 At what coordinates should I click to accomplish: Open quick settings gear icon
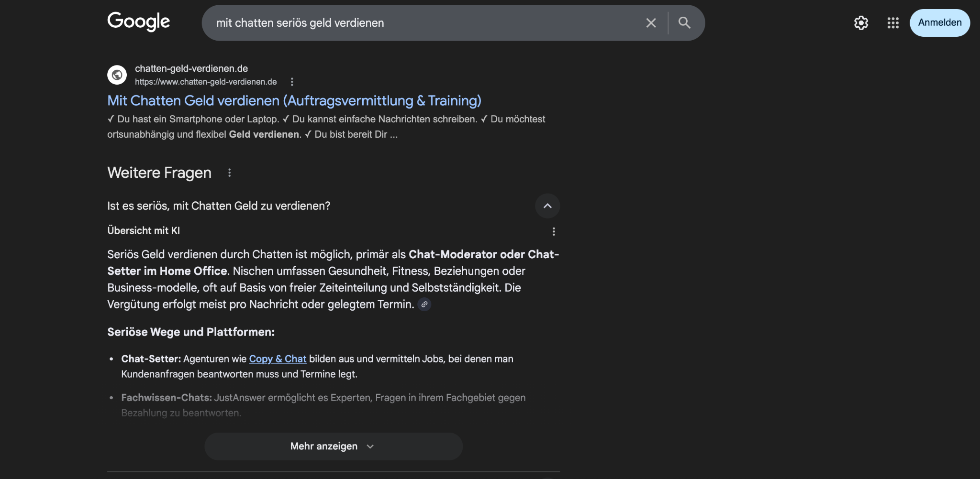[861, 23]
